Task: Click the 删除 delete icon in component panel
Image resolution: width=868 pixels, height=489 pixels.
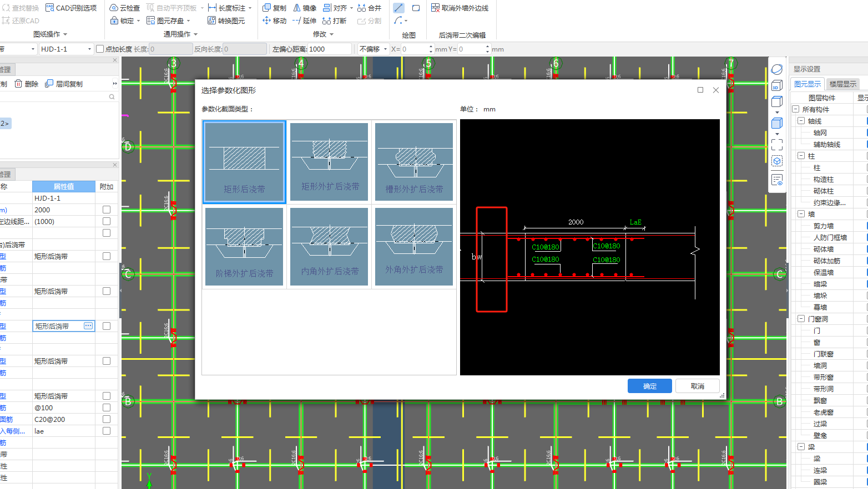Action: tap(27, 84)
